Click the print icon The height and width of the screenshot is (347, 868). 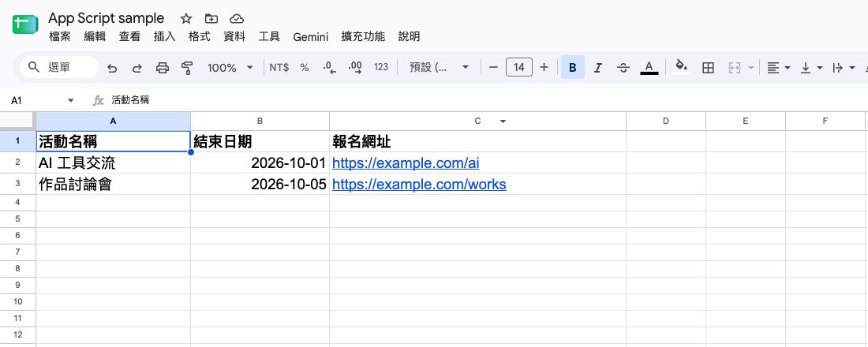pyautogui.click(x=163, y=68)
